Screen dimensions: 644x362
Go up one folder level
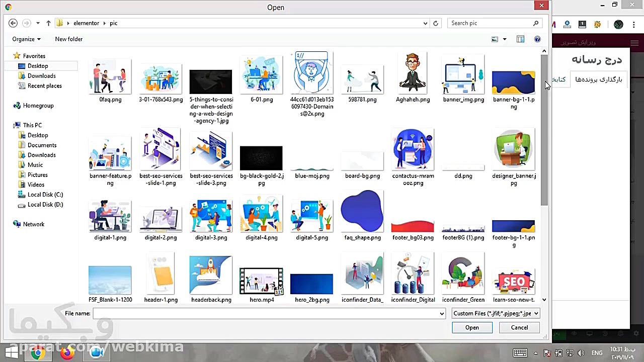48,23
